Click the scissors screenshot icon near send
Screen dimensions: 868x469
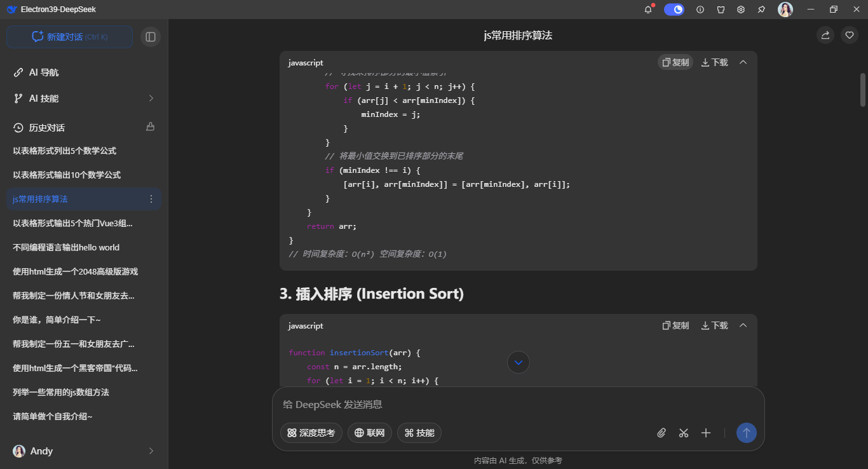[684, 433]
